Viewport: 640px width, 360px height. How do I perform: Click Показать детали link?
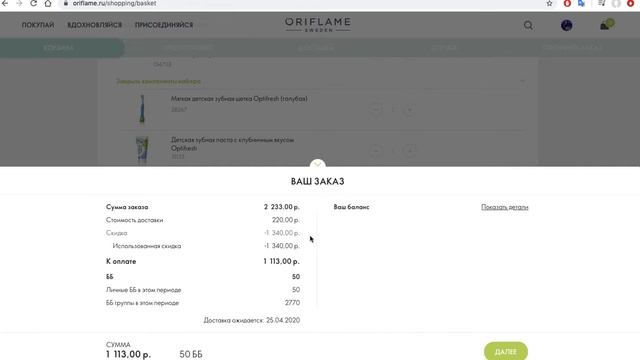click(x=504, y=207)
